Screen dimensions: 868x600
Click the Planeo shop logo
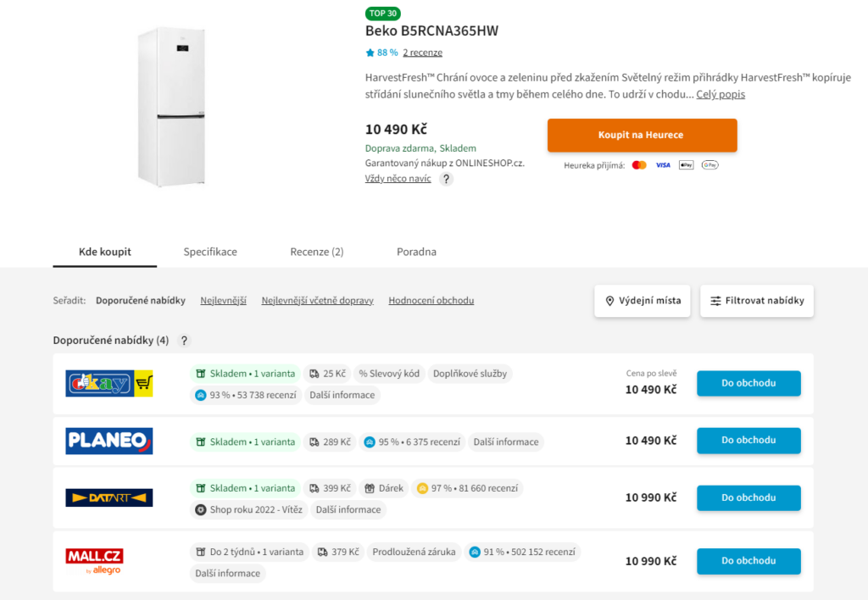tap(109, 442)
